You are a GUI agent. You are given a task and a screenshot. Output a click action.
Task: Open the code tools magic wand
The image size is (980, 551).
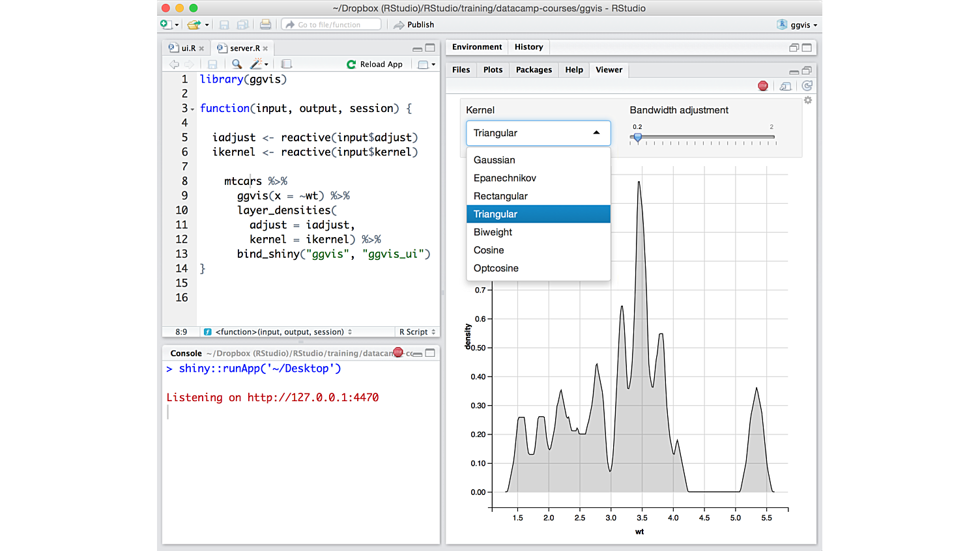(x=257, y=64)
